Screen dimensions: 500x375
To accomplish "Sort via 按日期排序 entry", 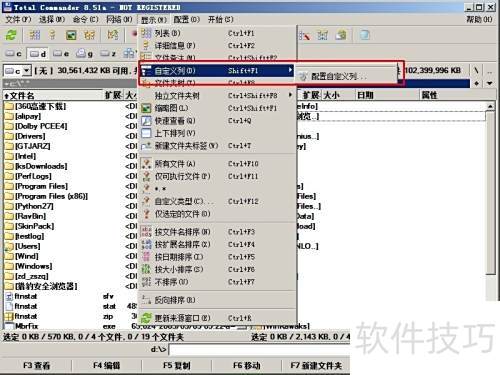I will pos(217,257).
